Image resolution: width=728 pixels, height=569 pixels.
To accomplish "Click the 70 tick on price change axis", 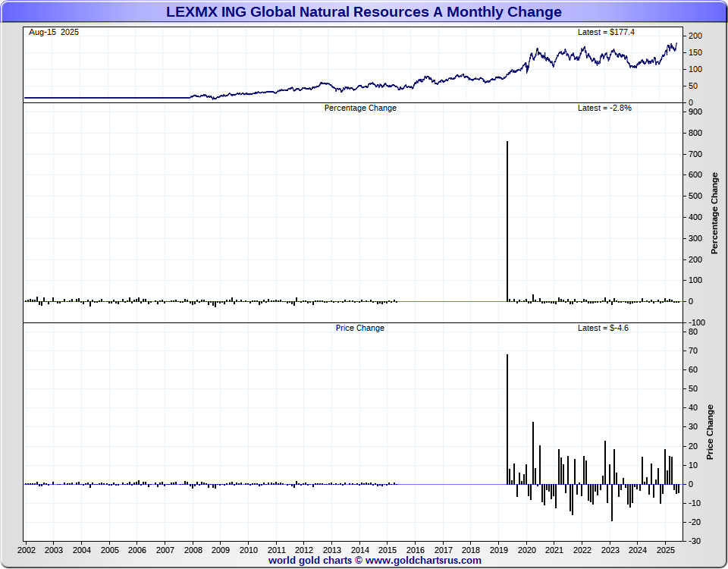I will [692, 351].
